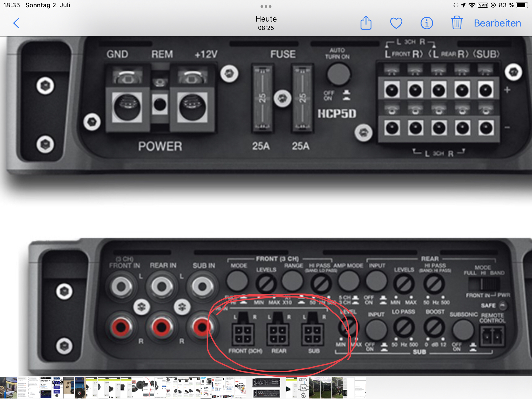The width and height of the screenshot is (532, 399).
Task: Select the blue signal diagram thumbnail
Action: pyautogui.click(x=57, y=388)
